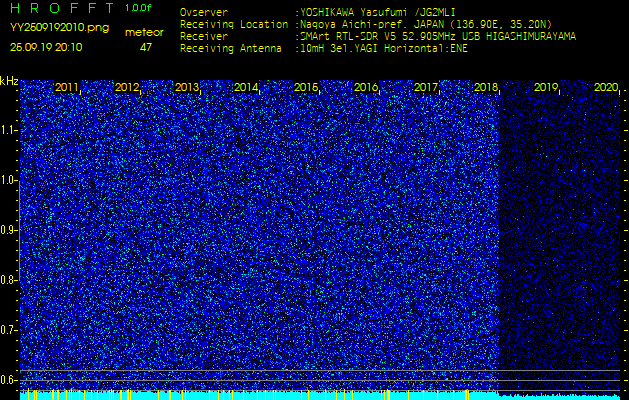Viewport: 629px width, 400px height.
Task: Click observer name YOSHIKAWA Yasufumi /JG2MLI
Action: (x=377, y=12)
